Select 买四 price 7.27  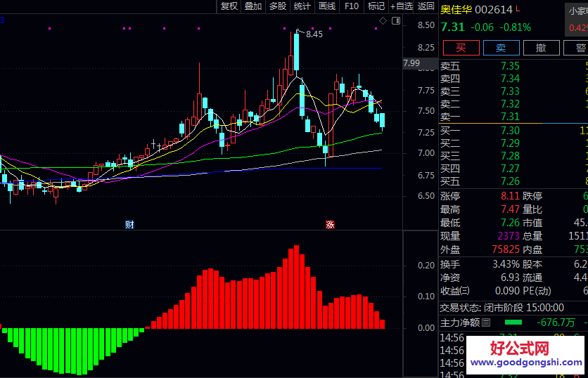coord(510,169)
